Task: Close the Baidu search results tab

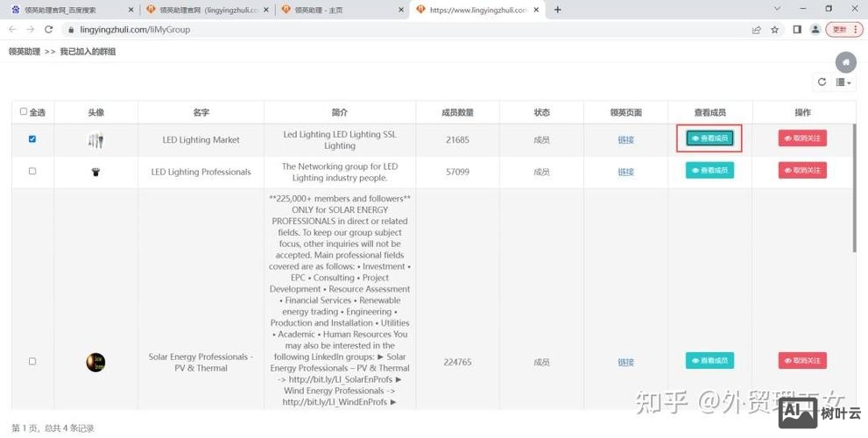Action: [131, 10]
